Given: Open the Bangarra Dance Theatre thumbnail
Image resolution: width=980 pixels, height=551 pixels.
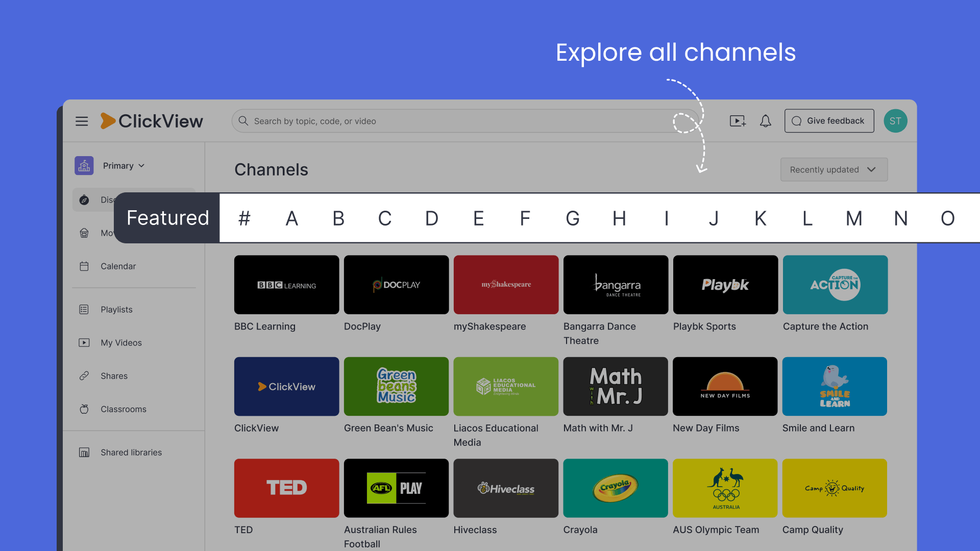Looking at the screenshot, I should 616,285.
